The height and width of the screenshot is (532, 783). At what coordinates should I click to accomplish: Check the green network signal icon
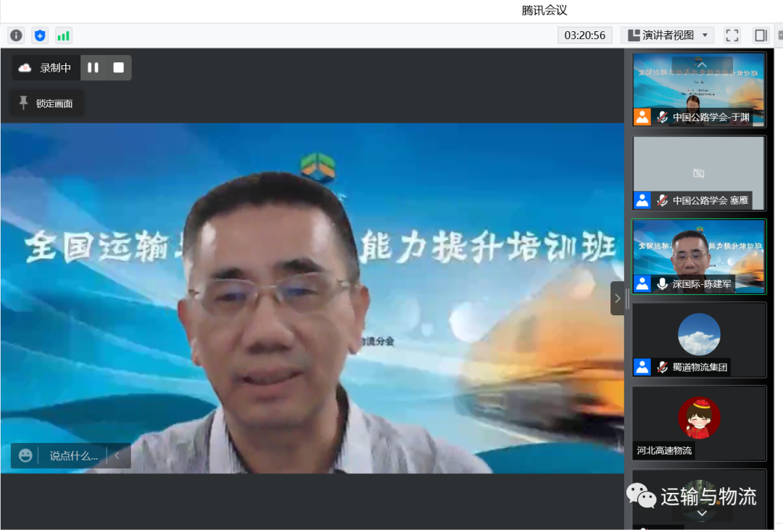coord(63,36)
